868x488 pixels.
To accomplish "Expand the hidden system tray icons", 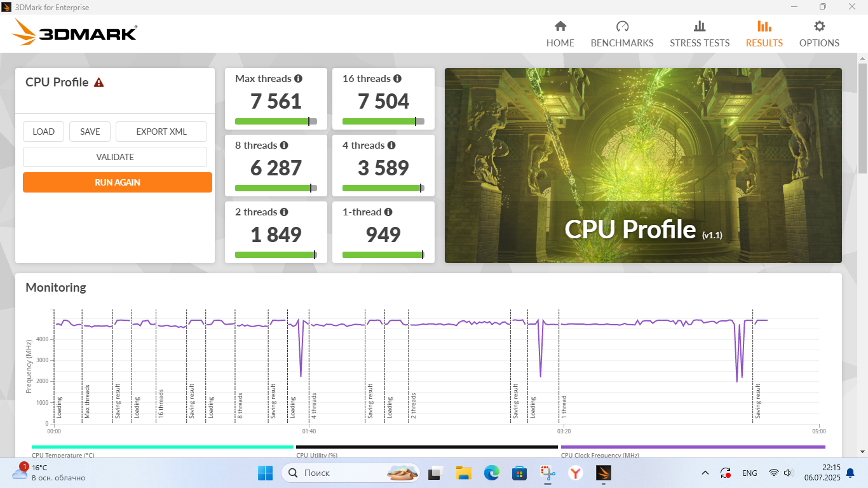I will coord(705,473).
